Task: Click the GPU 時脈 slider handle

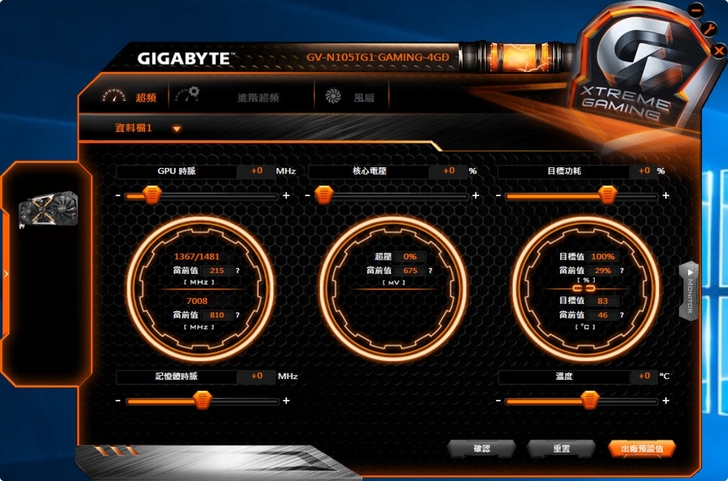Action: click(x=152, y=195)
